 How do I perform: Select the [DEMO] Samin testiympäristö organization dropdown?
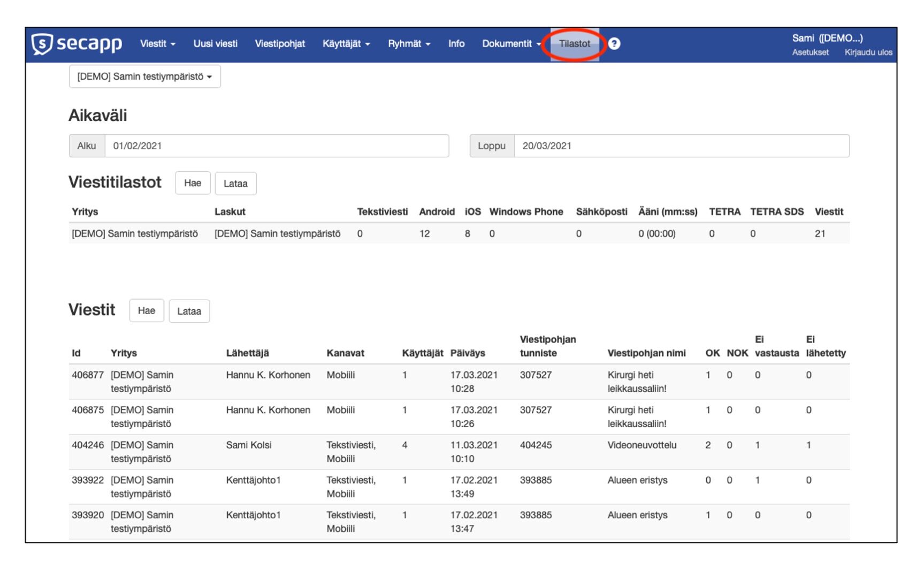tap(144, 77)
